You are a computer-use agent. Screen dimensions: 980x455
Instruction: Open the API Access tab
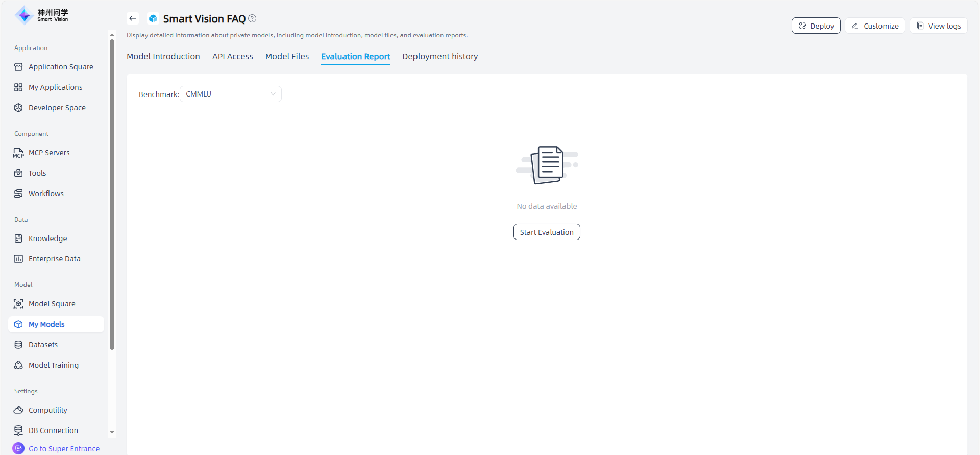coord(233,56)
